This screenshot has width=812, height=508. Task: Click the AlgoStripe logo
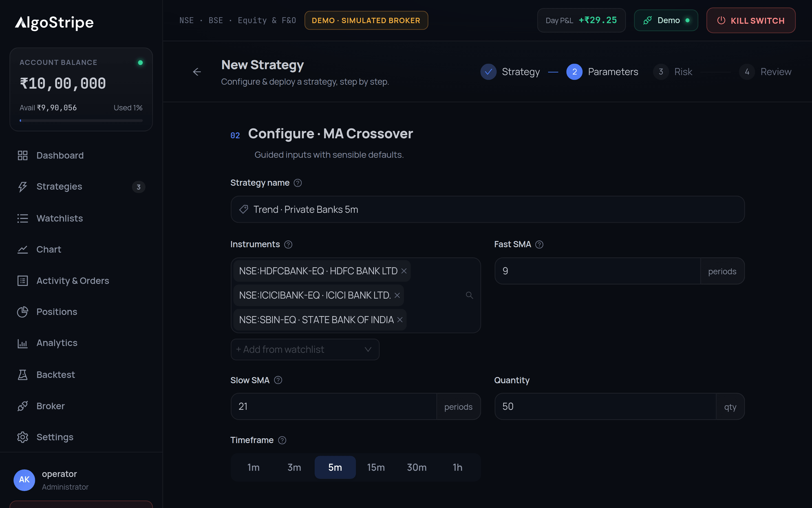point(54,23)
